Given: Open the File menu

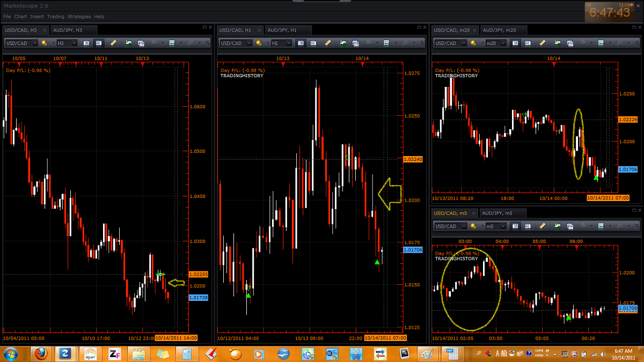Looking at the screenshot, I should pyautogui.click(x=7, y=17).
